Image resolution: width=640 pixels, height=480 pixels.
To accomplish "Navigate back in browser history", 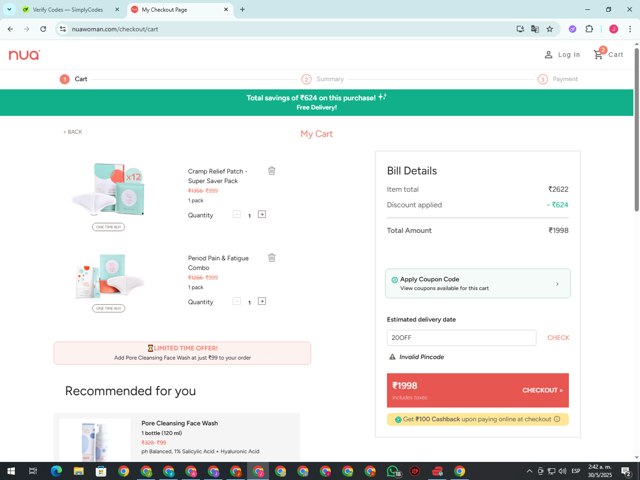I will tap(10, 29).
